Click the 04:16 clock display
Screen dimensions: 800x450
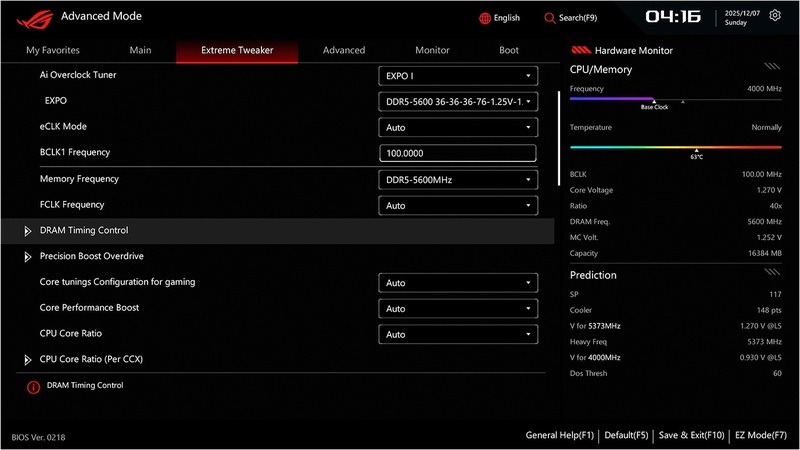[x=673, y=17]
